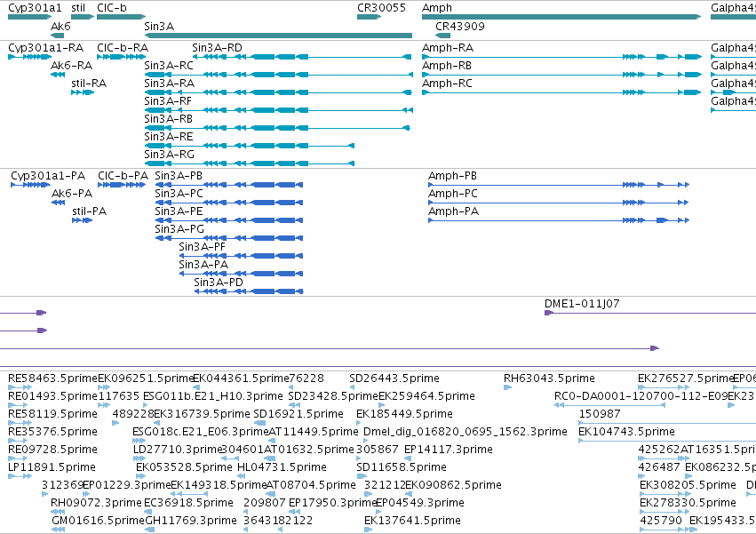756x534 pixels.
Task: Click the RC0-DA0001-120700-112-E09 label
Action: [x=641, y=396]
